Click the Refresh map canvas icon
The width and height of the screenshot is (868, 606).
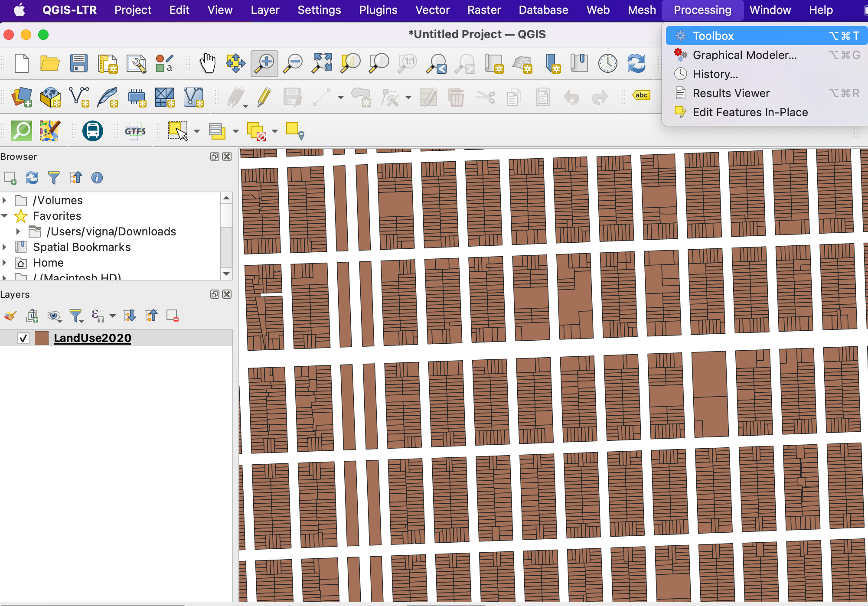[x=636, y=63]
